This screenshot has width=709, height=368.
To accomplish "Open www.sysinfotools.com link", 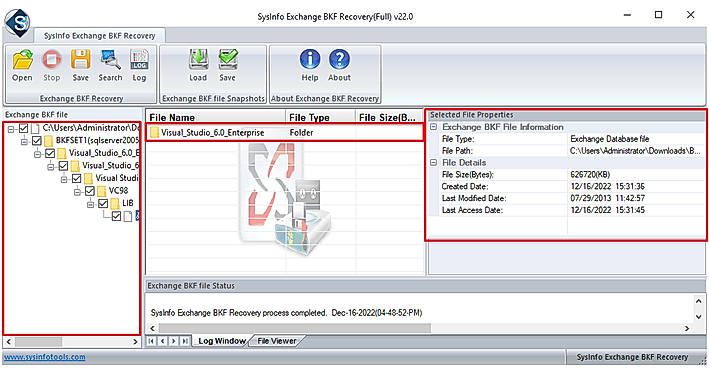I will 45,357.
